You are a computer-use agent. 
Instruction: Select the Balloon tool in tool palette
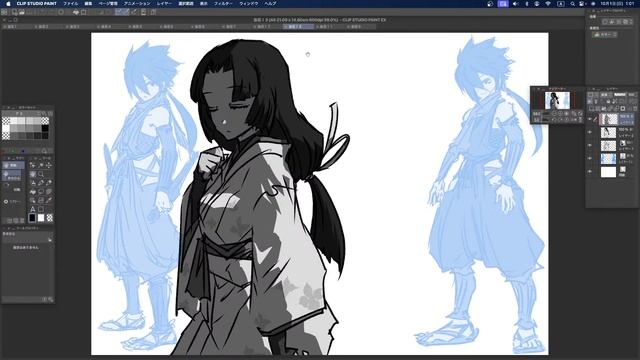tap(41, 191)
